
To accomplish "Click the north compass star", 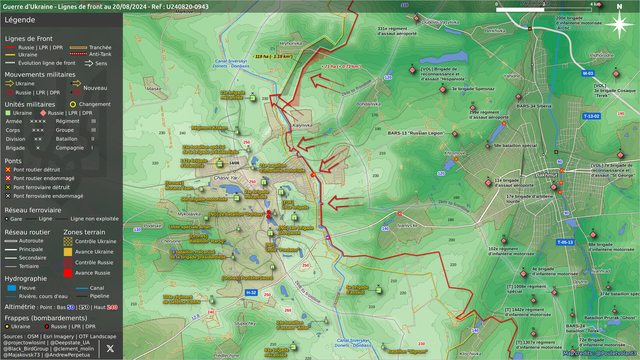I will pyautogui.click(x=619, y=24).
